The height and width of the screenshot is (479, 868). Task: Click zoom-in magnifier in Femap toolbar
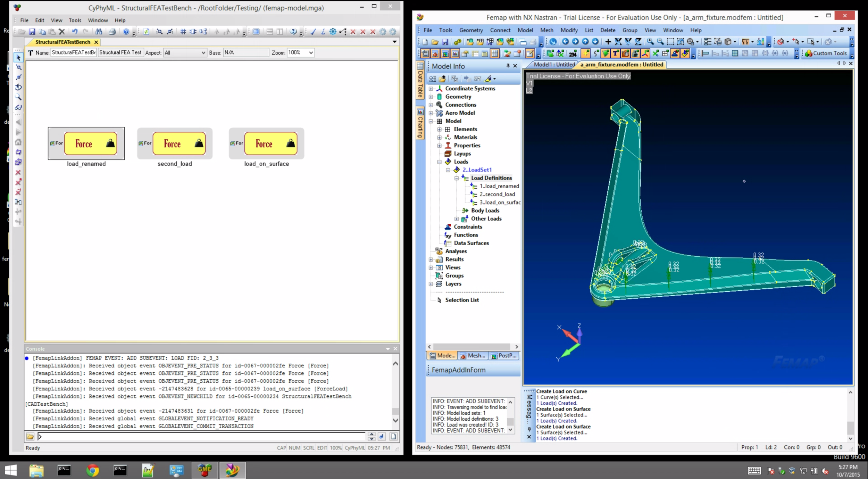tap(650, 42)
